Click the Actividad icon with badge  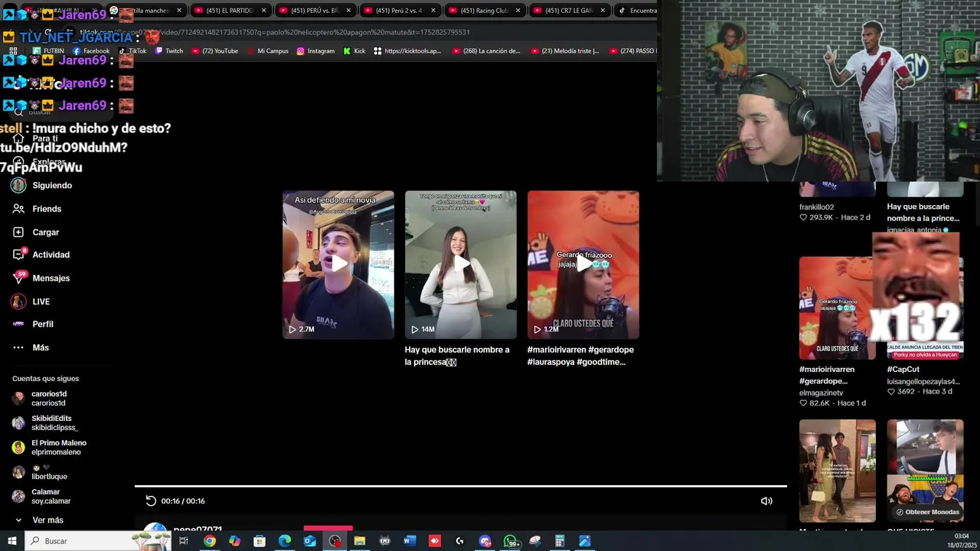(x=19, y=254)
